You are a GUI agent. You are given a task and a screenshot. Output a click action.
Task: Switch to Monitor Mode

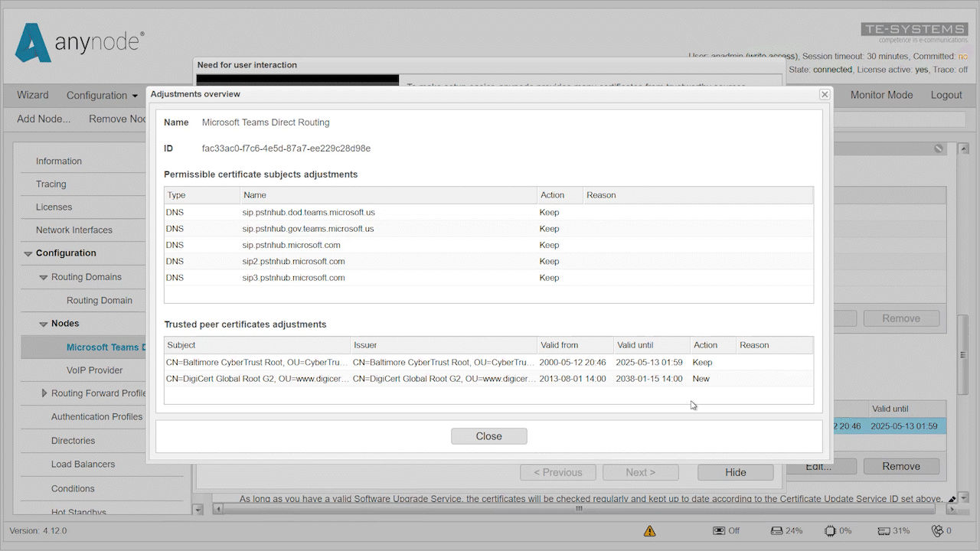pyautogui.click(x=882, y=95)
